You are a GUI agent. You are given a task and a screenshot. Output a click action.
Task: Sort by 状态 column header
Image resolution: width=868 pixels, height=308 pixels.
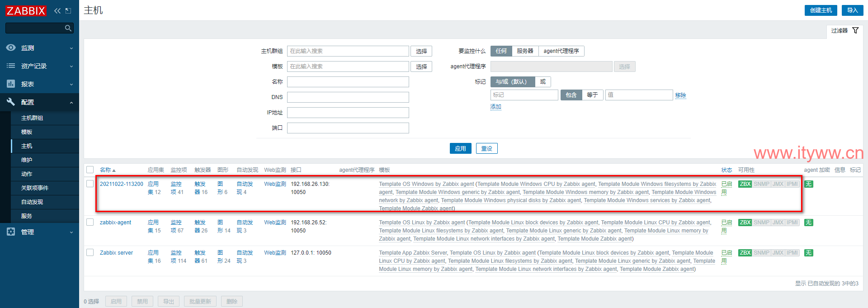726,170
